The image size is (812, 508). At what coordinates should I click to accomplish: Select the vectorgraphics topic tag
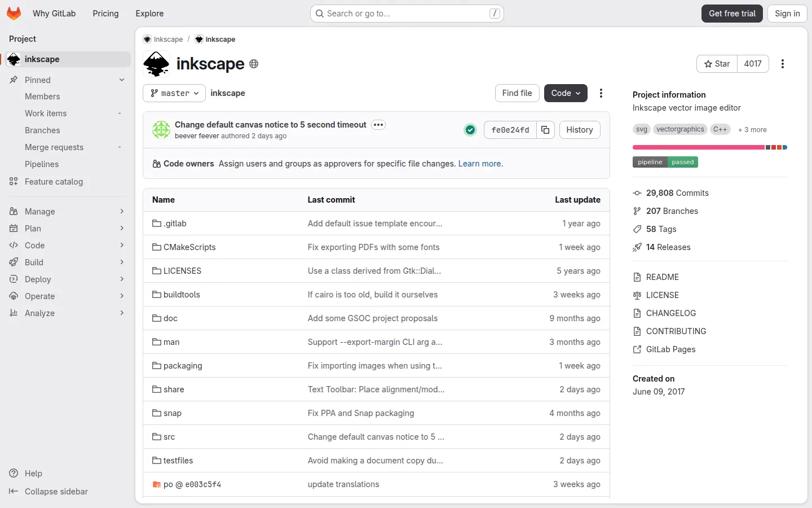[x=680, y=129]
